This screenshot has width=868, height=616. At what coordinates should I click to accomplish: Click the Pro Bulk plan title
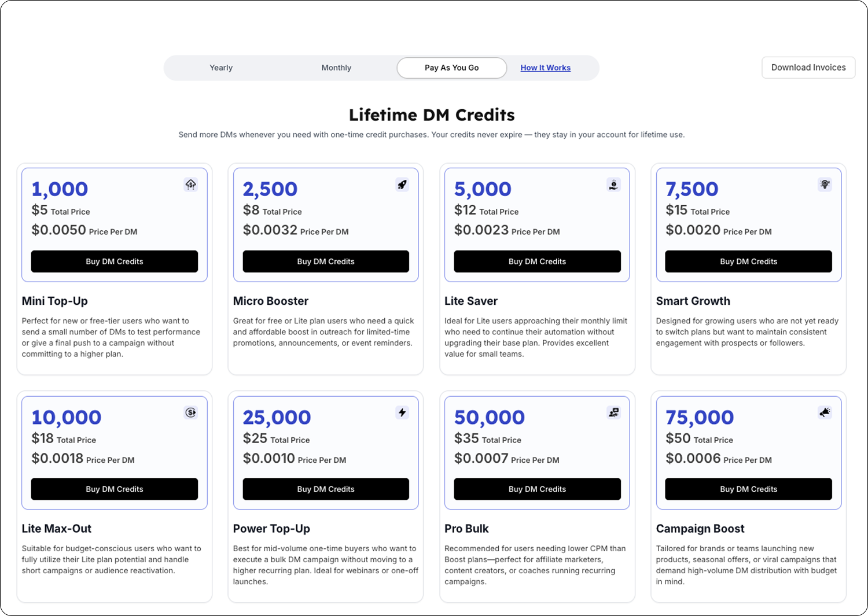click(466, 529)
